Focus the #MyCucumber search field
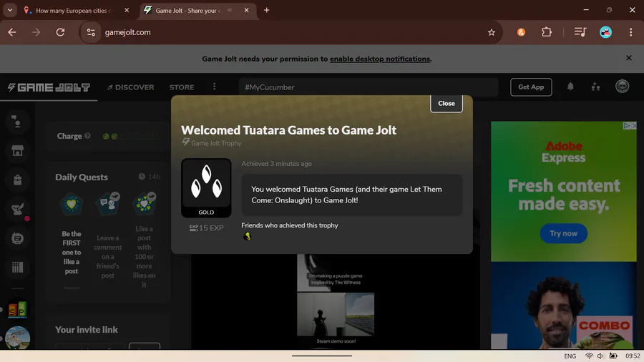 [x=369, y=87]
